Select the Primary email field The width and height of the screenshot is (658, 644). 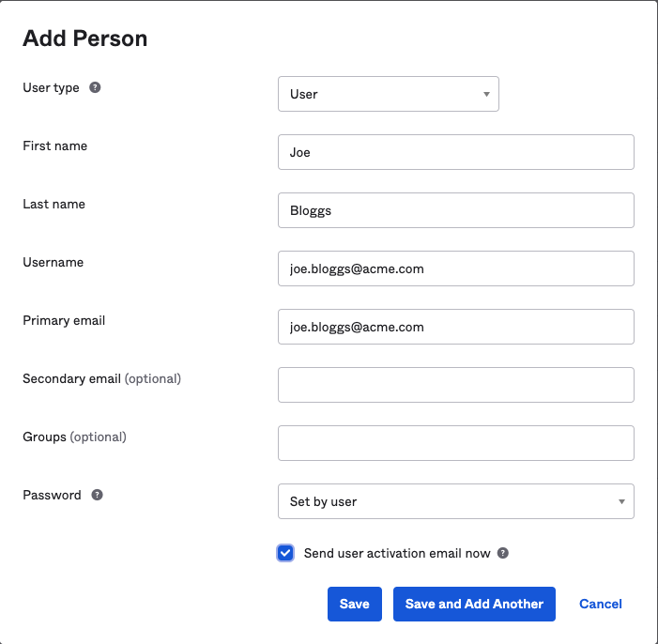coord(455,327)
